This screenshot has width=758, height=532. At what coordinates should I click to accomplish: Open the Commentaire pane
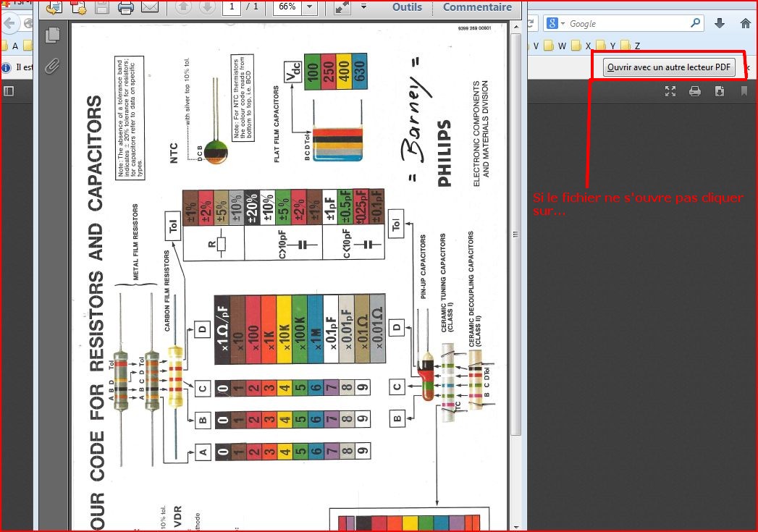[477, 7]
